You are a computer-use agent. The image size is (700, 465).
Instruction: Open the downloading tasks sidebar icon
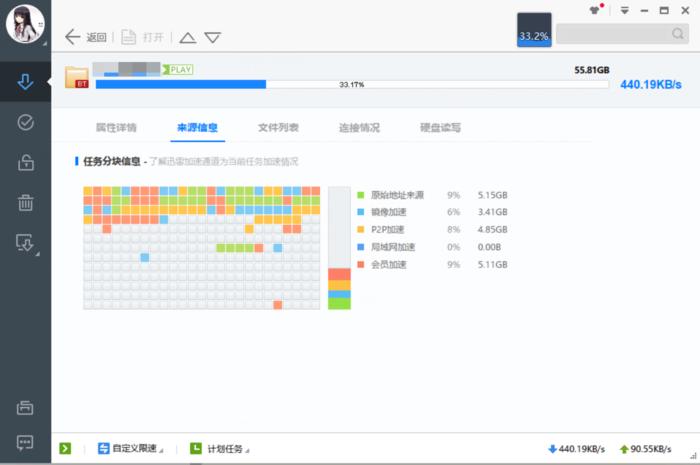tap(25, 82)
